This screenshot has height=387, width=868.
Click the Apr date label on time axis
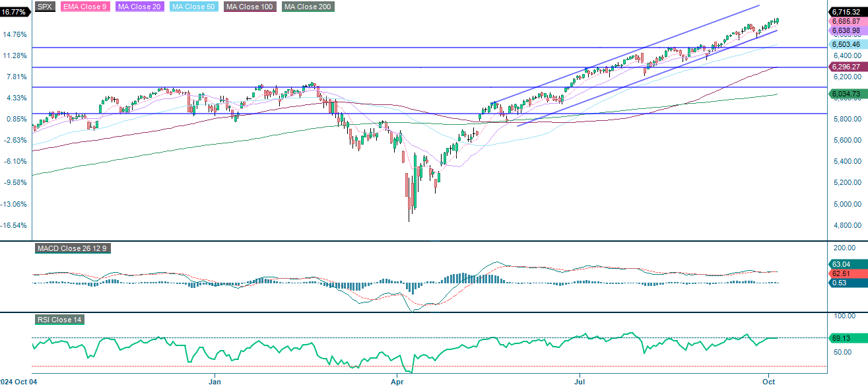pos(397,382)
